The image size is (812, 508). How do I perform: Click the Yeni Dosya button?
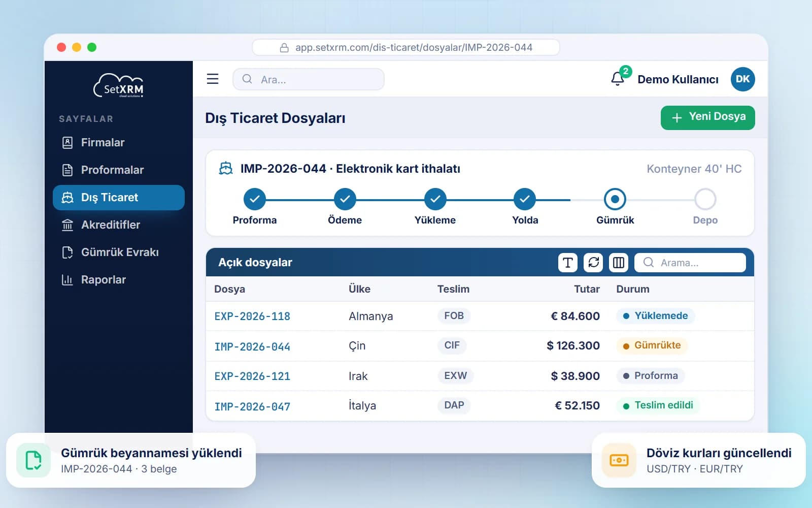click(x=707, y=117)
